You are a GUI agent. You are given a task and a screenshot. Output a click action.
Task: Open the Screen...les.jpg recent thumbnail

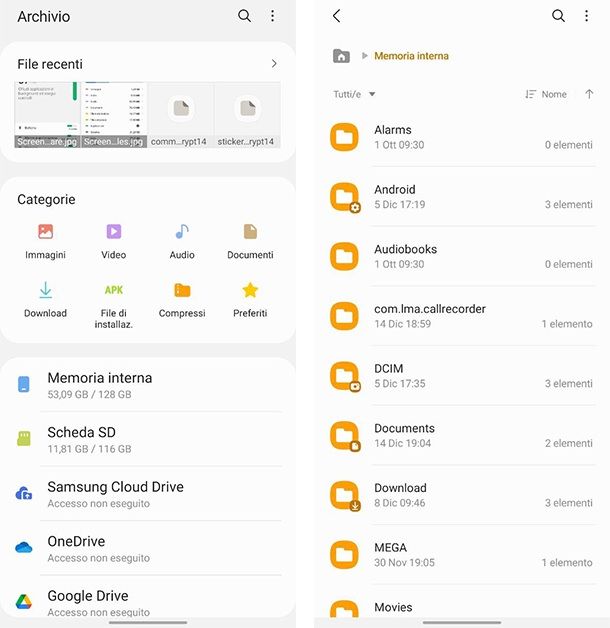114,115
